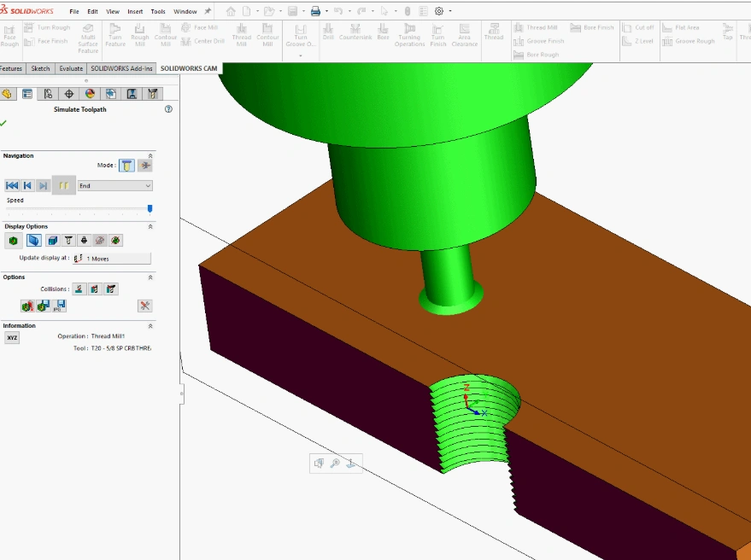Rewind simulation to the start
This screenshot has width=751, height=560.
pyautogui.click(x=12, y=186)
